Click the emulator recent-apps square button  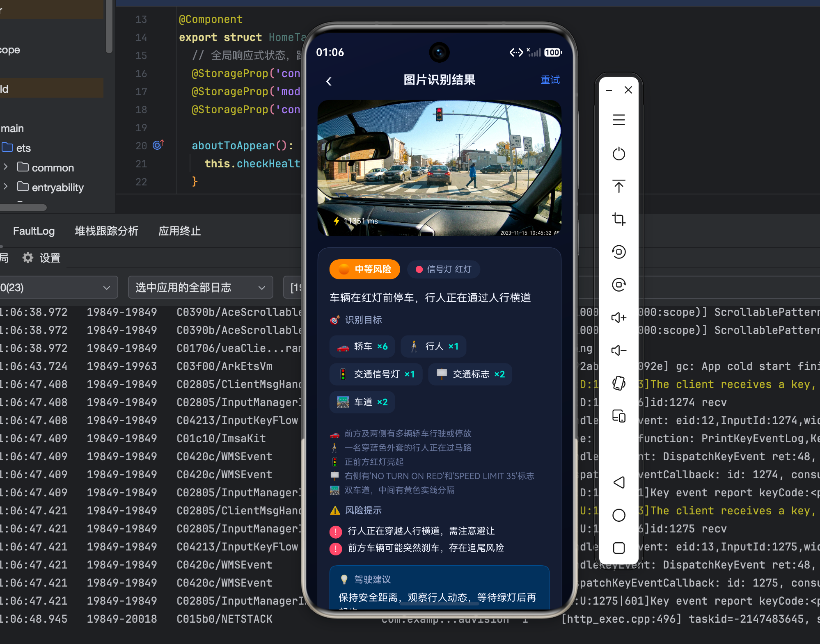619,548
